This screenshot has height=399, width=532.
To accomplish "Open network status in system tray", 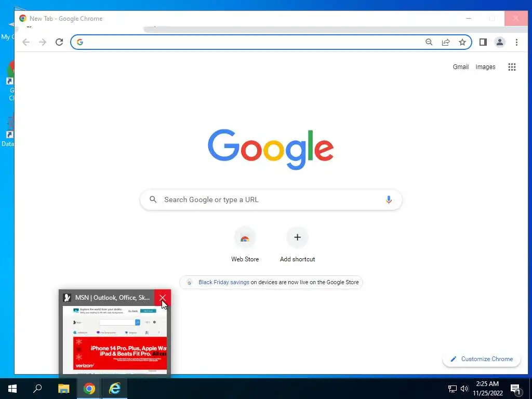I will (x=453, y=389).
